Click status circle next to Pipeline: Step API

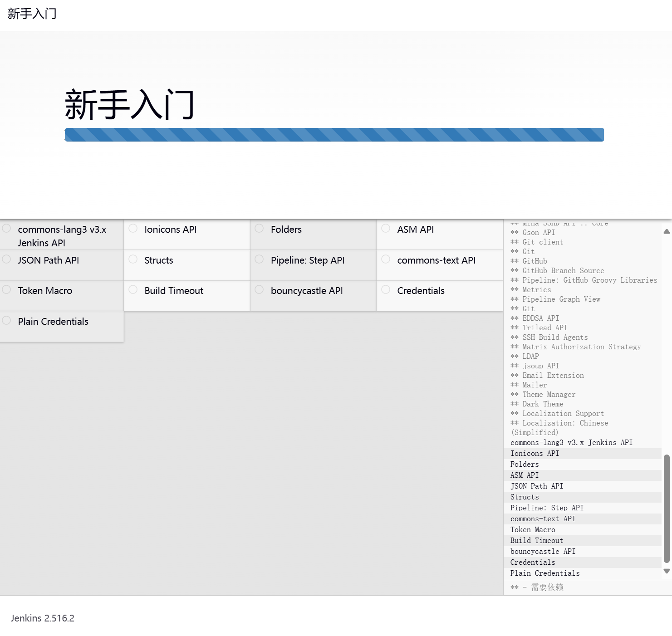(x=259, y=259)
